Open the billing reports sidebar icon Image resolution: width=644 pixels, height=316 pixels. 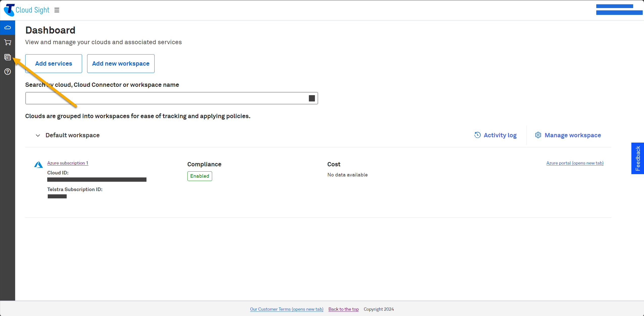(8, 57)
